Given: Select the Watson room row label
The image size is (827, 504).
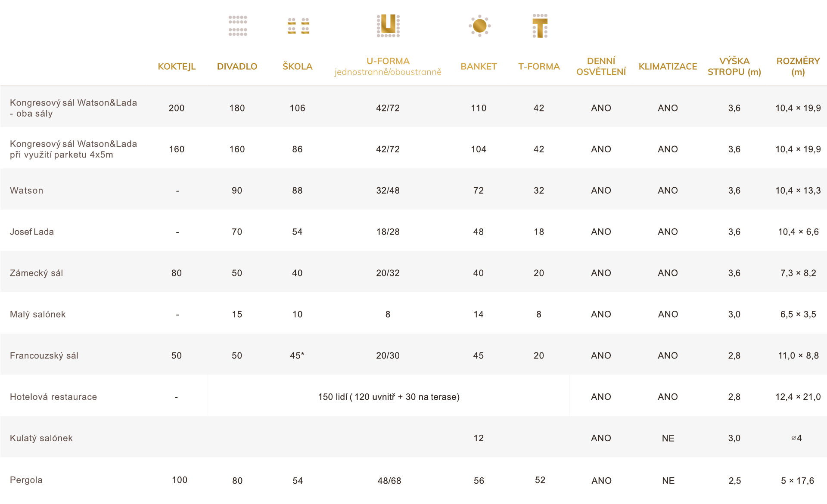Looking at the screenshot, I should pyautogui.click(x=27, y=191).
